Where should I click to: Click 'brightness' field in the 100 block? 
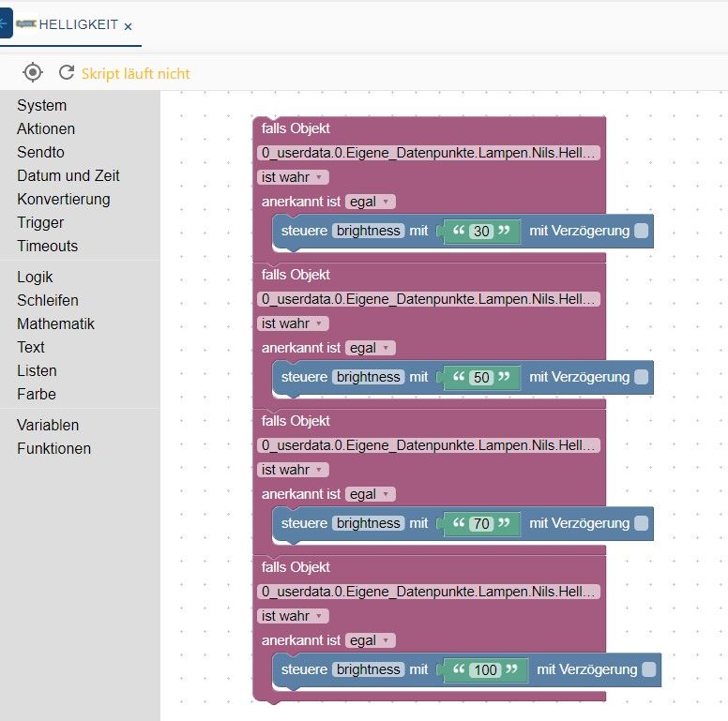point(368,669)
